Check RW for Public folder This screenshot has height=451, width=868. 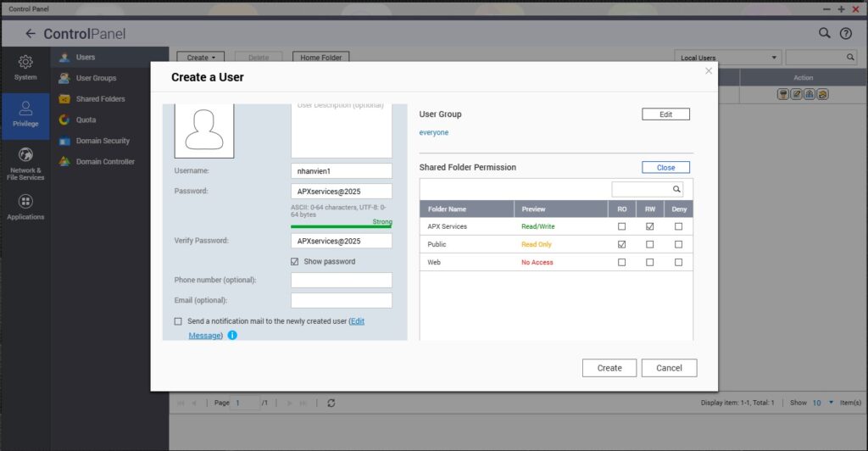650,244
